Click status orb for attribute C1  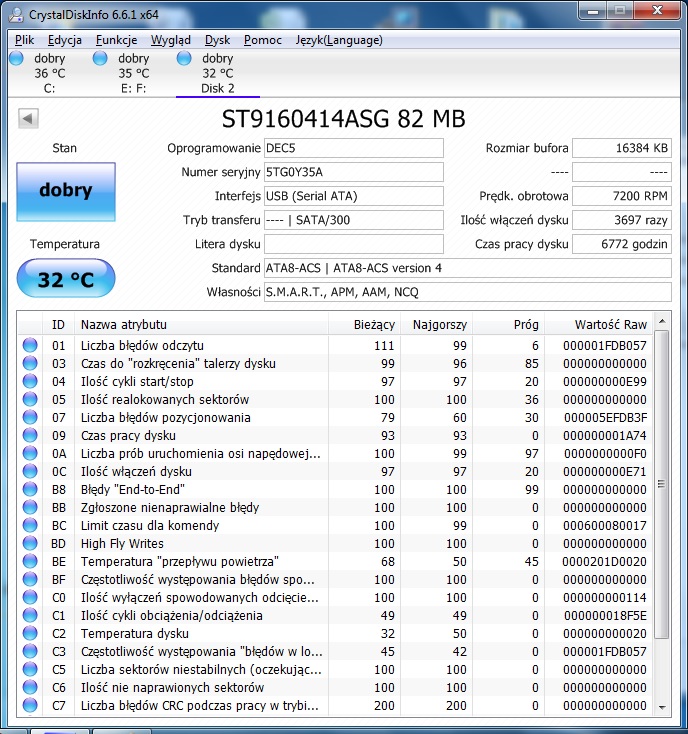point(30,616)
